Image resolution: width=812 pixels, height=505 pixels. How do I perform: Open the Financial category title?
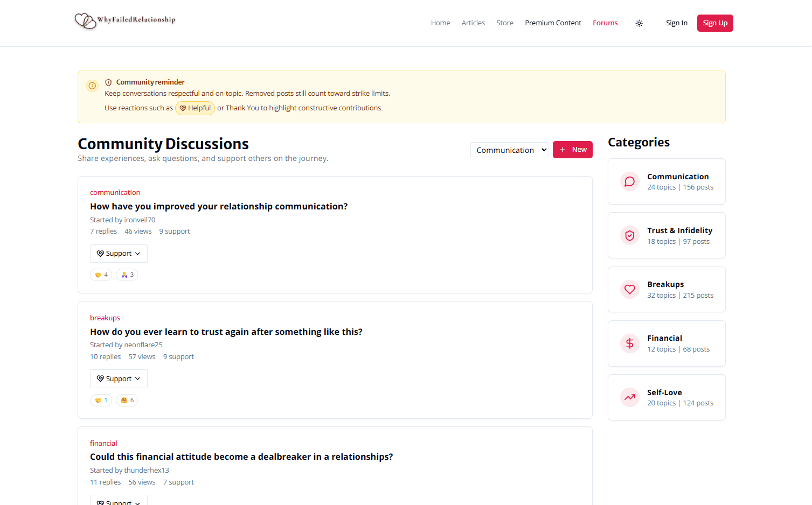(x=664, y=338)
